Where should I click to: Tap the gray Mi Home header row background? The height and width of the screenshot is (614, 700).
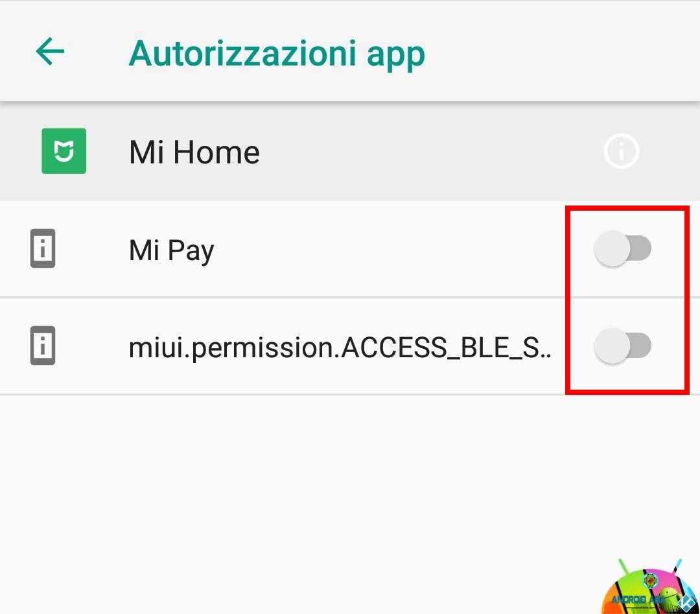pos(402,152)
